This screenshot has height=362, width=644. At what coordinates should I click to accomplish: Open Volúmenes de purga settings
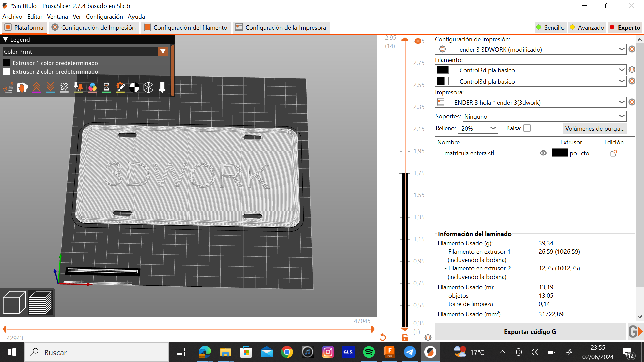(595, 129)
